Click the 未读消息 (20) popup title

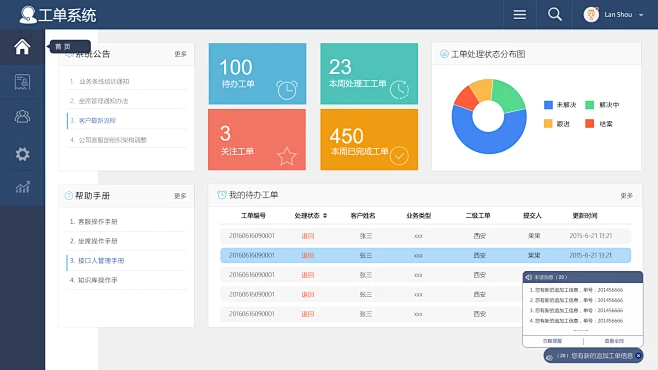point(551,277)
